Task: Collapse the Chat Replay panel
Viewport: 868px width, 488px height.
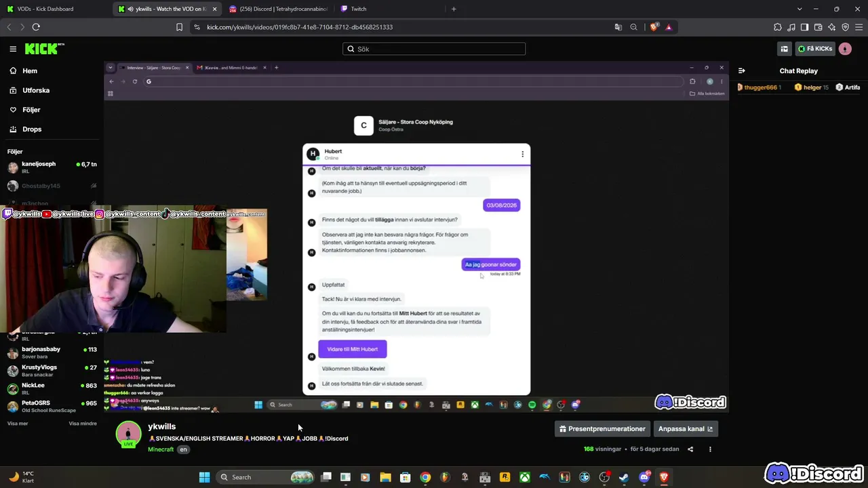Action: (x=742, y=70)
